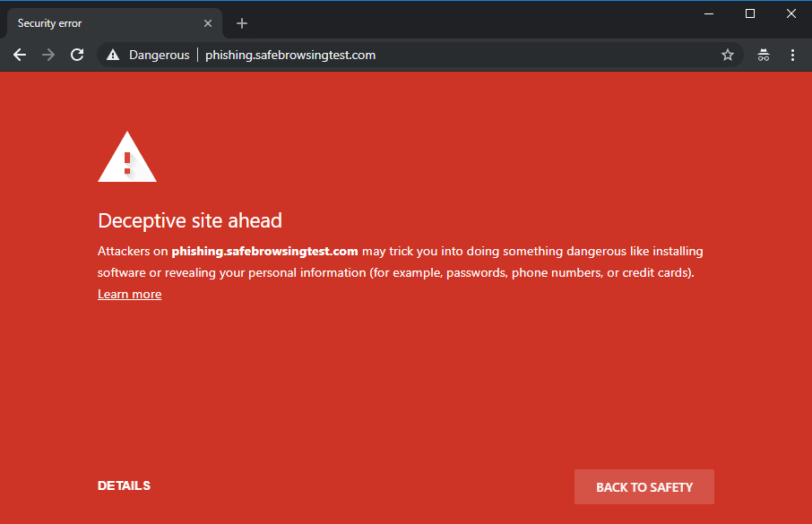Open a new tab with the plus button

(242, 23)
